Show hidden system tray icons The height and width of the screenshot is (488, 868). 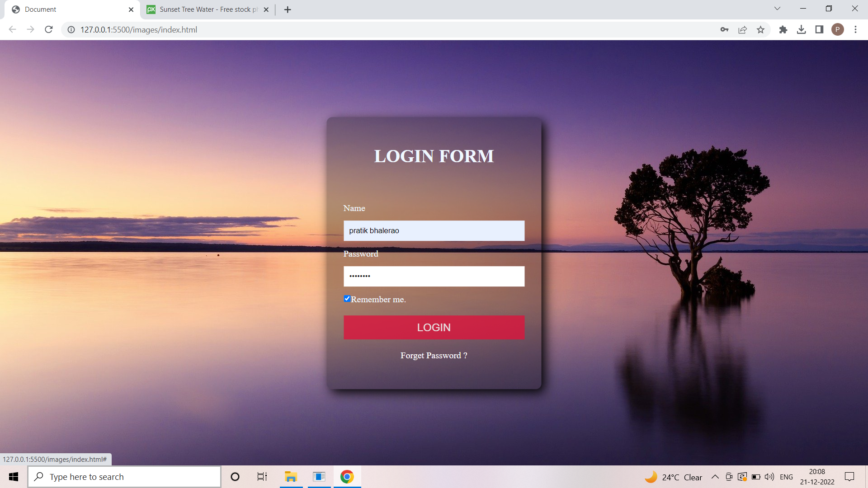click(715, 477)
